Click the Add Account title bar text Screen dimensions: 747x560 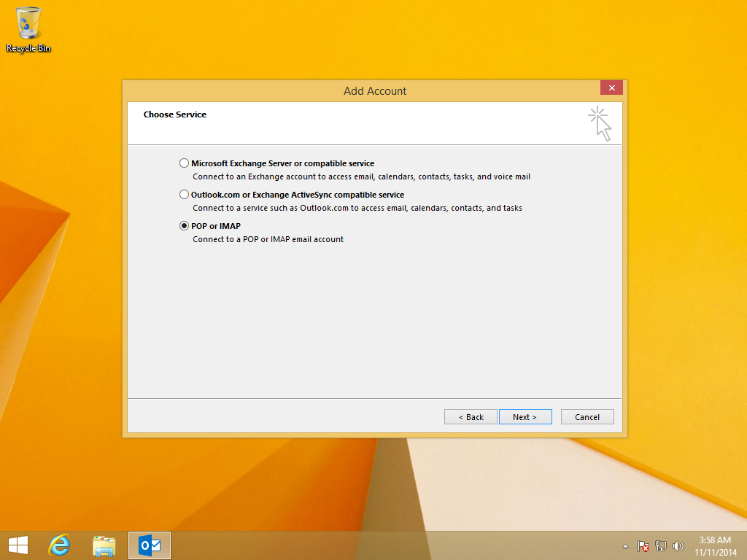coord(375,91)
